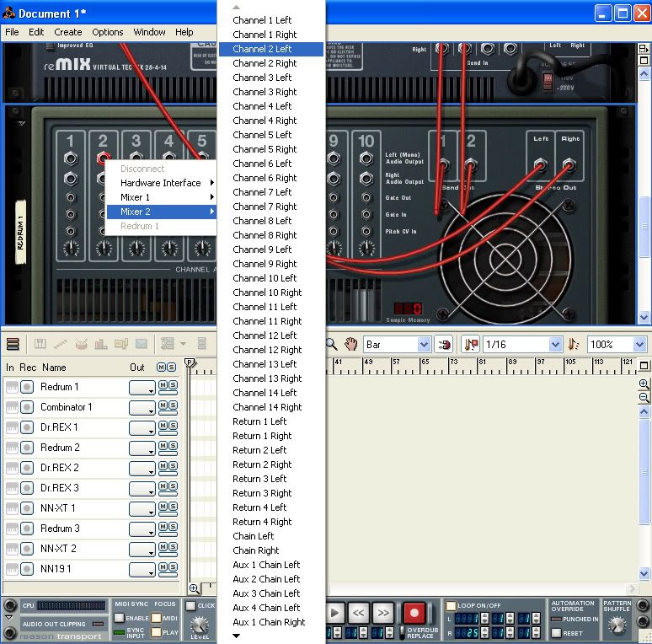Open the File menu
Screen dimensions: 652x644
coord(12,32)
